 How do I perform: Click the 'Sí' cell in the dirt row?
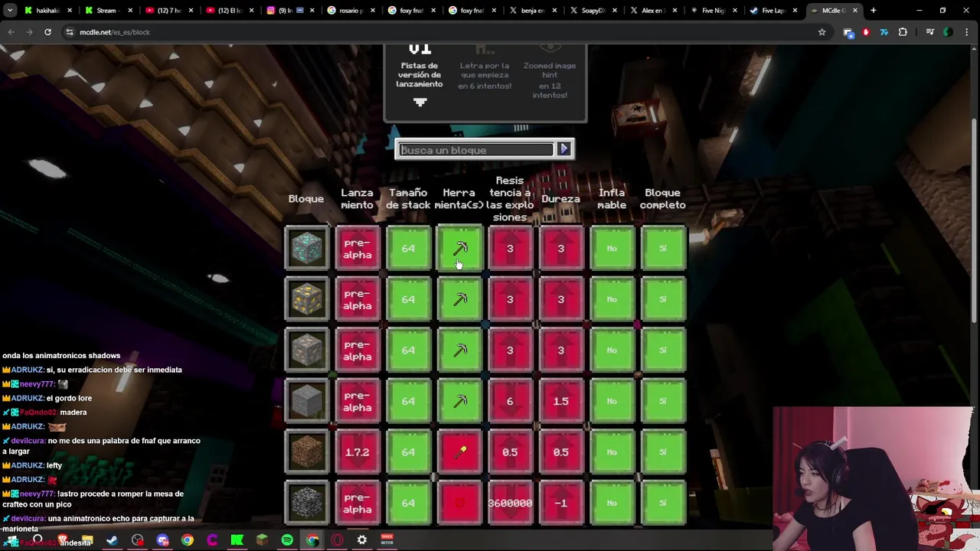(663, 452)
